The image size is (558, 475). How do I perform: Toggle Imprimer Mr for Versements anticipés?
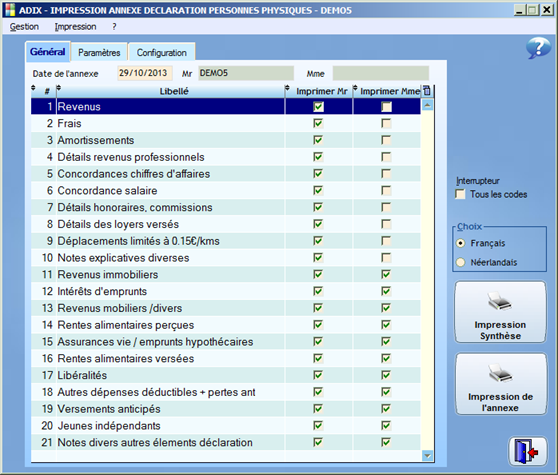[x=318, y=409]
